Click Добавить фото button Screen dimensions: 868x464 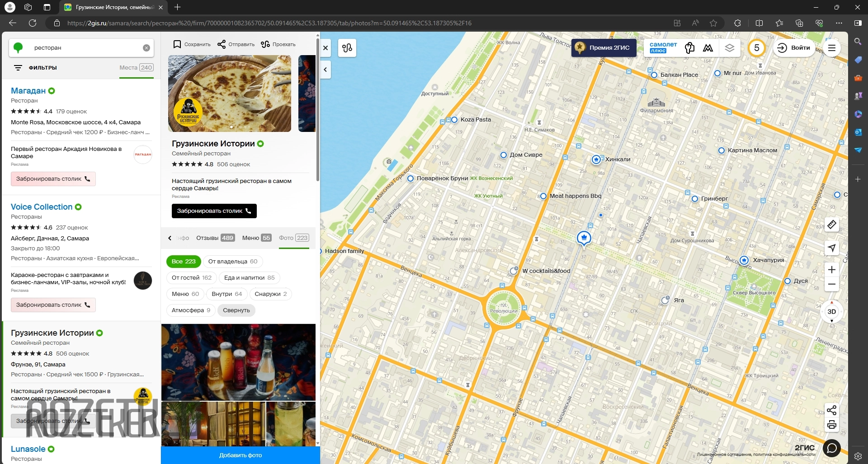coord(241,455)
